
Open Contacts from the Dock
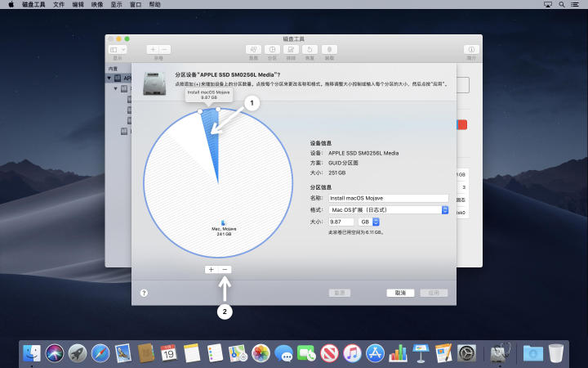[x=146, y=353]
